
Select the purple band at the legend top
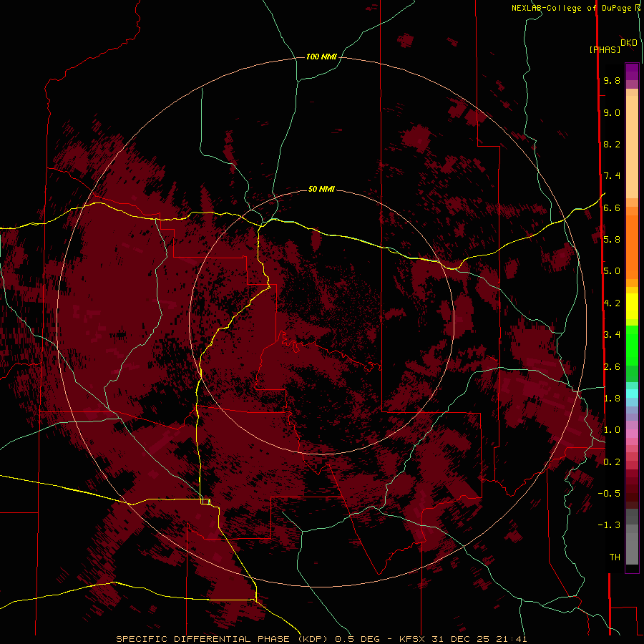(632, 72)
